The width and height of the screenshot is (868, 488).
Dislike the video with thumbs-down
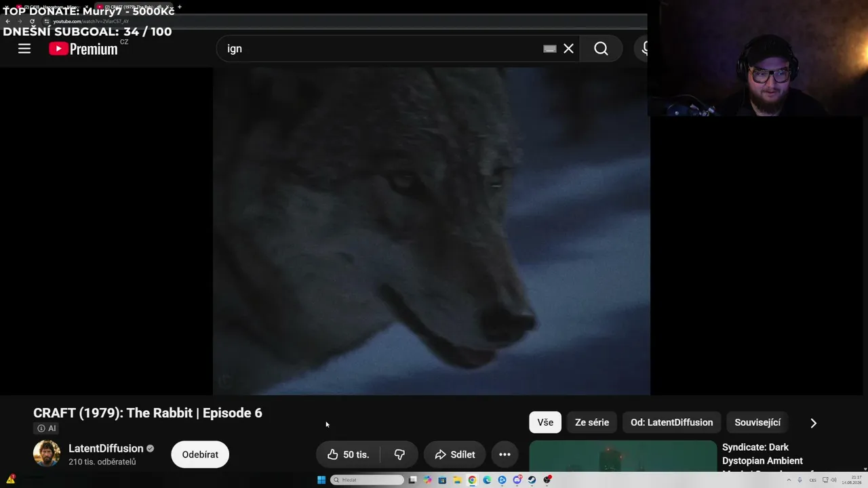(x=399, y=454)
